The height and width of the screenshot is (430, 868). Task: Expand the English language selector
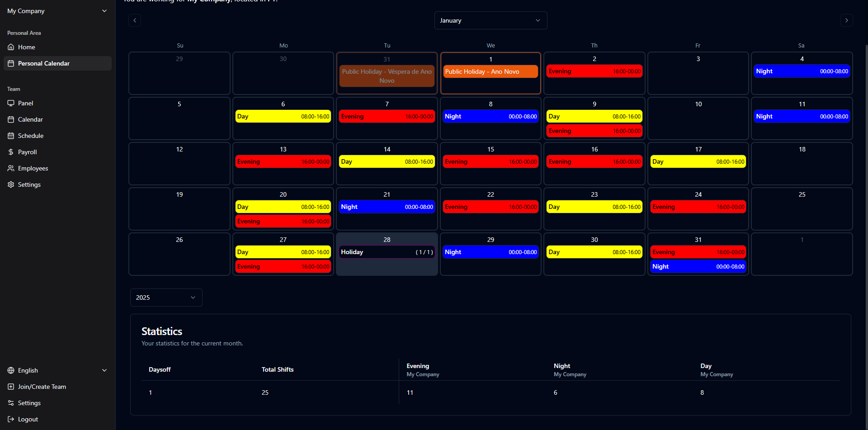(57, 370)
